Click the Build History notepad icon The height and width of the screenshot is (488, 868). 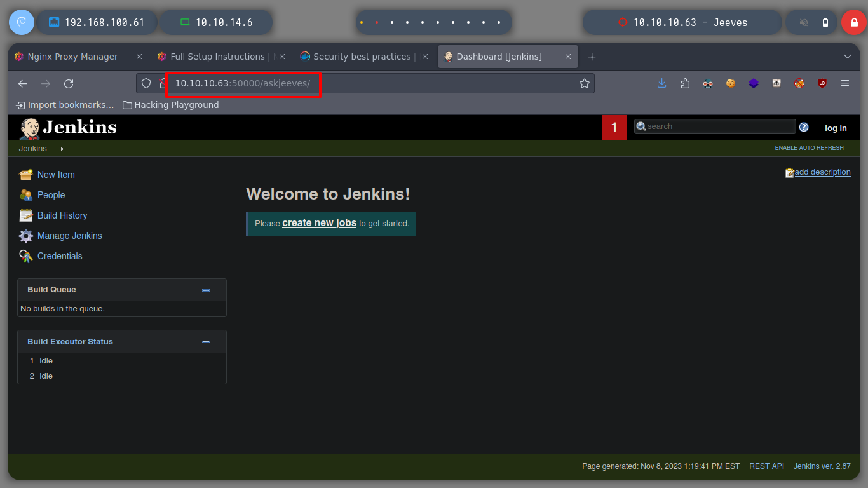pyautogui.click(x=26, y=215)
